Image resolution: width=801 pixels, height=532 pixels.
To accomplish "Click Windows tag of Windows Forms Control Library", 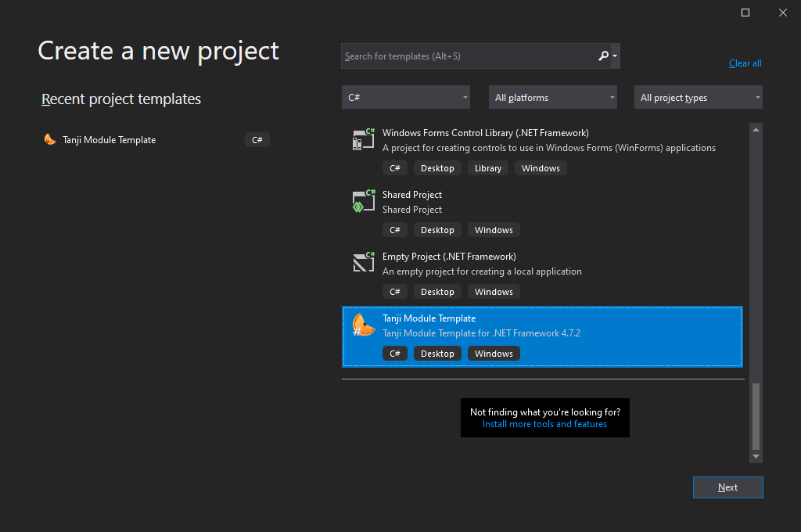I will click(x=541, y=168).
